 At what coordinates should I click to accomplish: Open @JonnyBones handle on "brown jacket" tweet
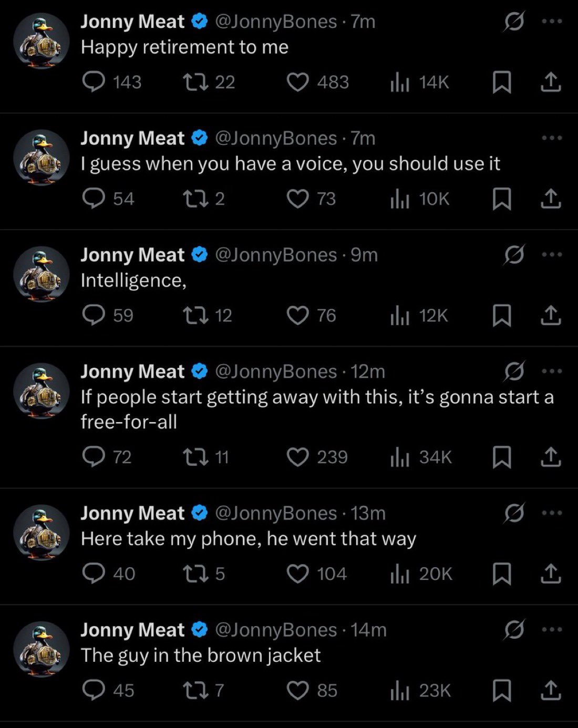[x=276, y=630]
